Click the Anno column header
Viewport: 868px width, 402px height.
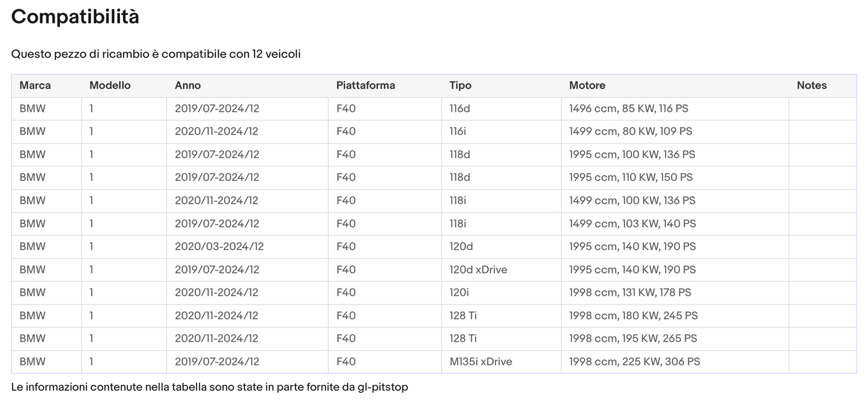(x=187, y=85)
